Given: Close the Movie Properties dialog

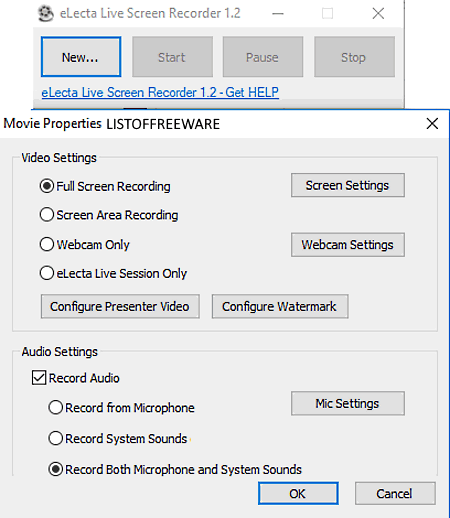Looking at the screenshot, I should tap(432, 124).
